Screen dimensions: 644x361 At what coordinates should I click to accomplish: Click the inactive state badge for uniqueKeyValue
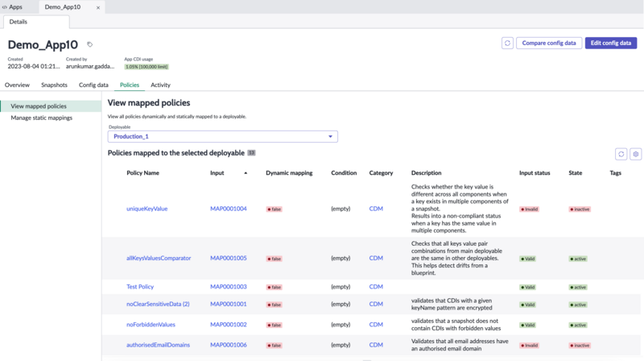click(580, 210)
